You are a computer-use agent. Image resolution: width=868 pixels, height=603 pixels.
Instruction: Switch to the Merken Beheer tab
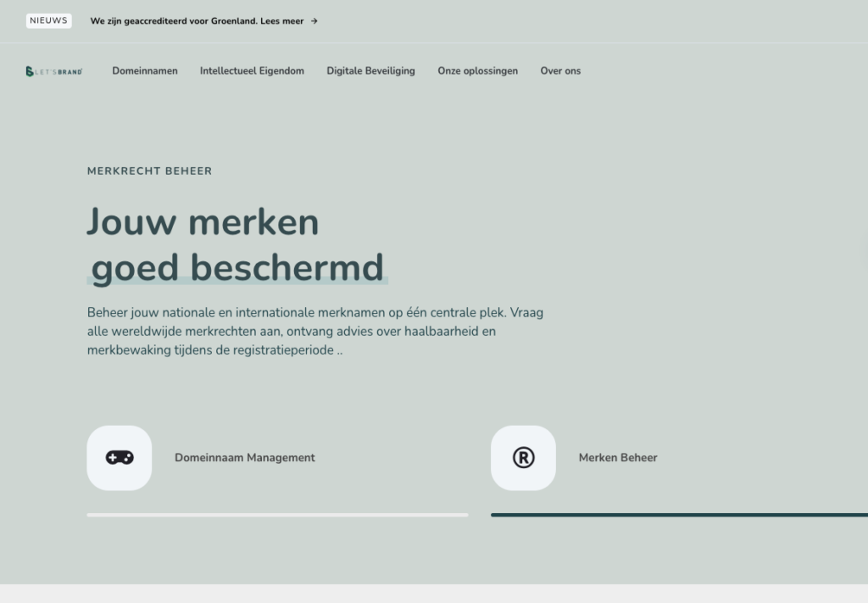(x=617, y=458)
